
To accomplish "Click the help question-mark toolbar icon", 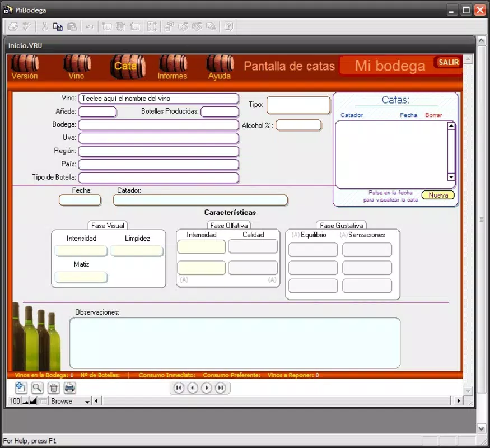I will (x=228, y=27).
